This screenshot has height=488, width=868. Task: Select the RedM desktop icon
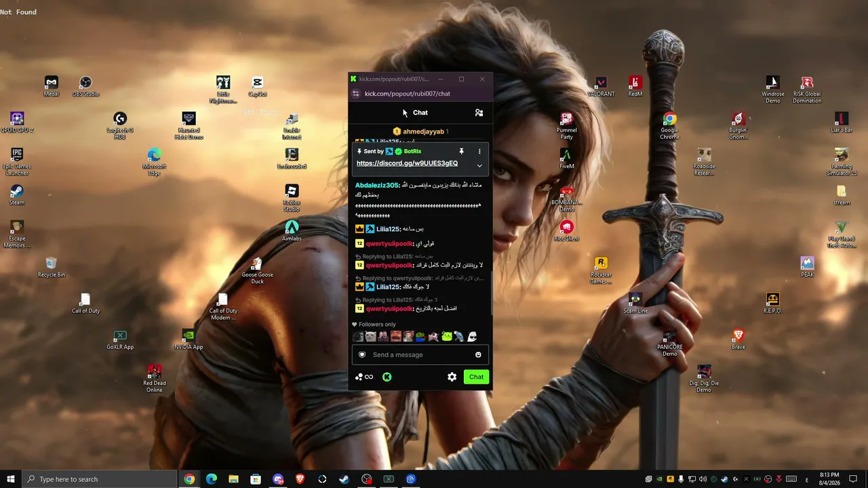[635, 87]
